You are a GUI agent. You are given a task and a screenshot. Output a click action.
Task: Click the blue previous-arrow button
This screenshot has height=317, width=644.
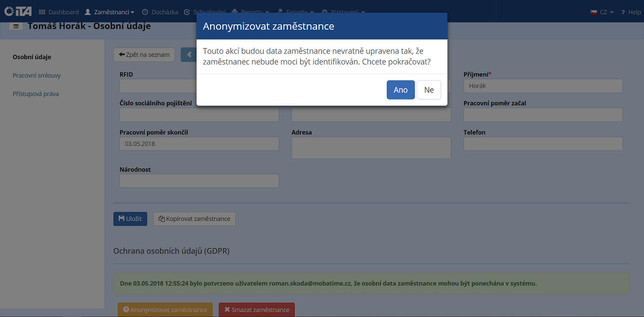[189, 54]
